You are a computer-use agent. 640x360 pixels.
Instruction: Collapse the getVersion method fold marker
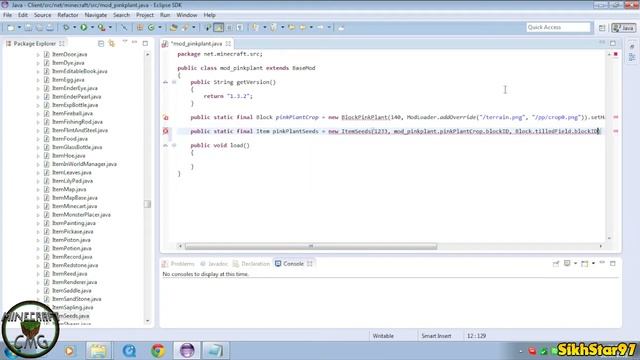click(x=174, y=82)
